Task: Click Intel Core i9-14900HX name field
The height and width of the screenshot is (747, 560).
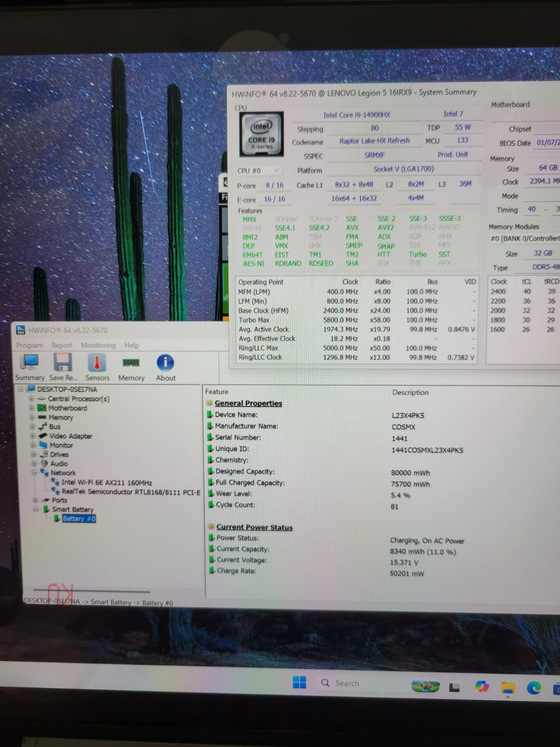Action: tap(357, 115)
